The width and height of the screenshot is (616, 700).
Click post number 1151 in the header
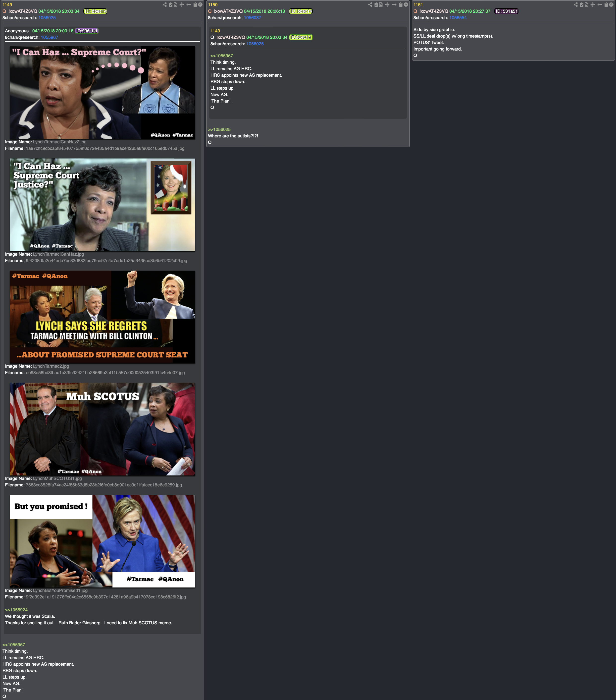[418, 5]
